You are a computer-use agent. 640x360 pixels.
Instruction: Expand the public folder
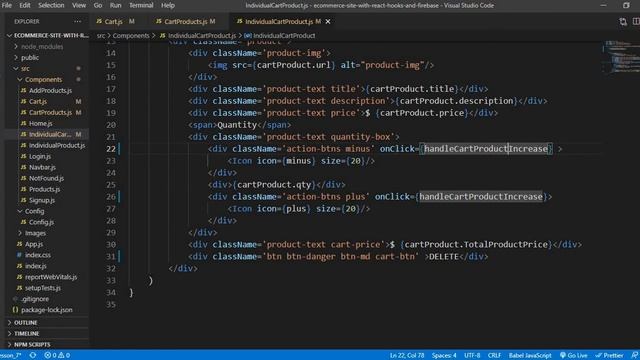pyautogui.click(x=30, y=58)
